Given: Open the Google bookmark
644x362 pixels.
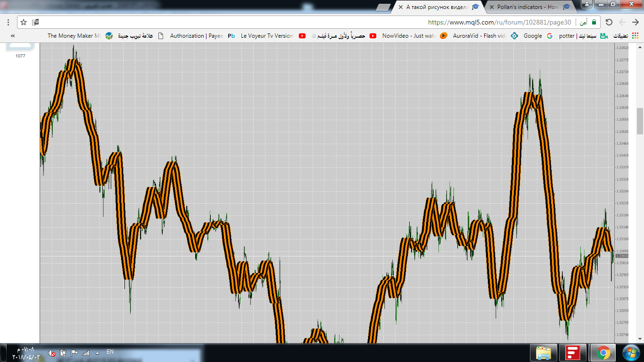Looking at the screenshot, I should [x=527, y=36].
